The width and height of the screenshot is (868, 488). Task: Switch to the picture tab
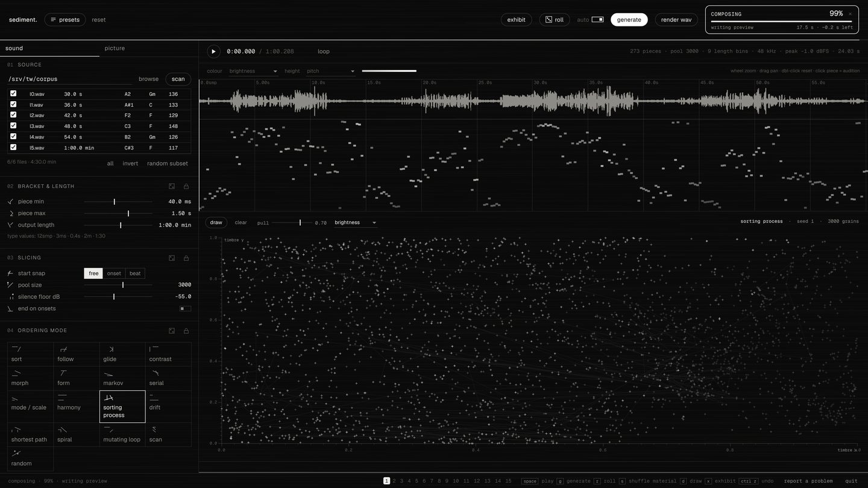point(115,48)
